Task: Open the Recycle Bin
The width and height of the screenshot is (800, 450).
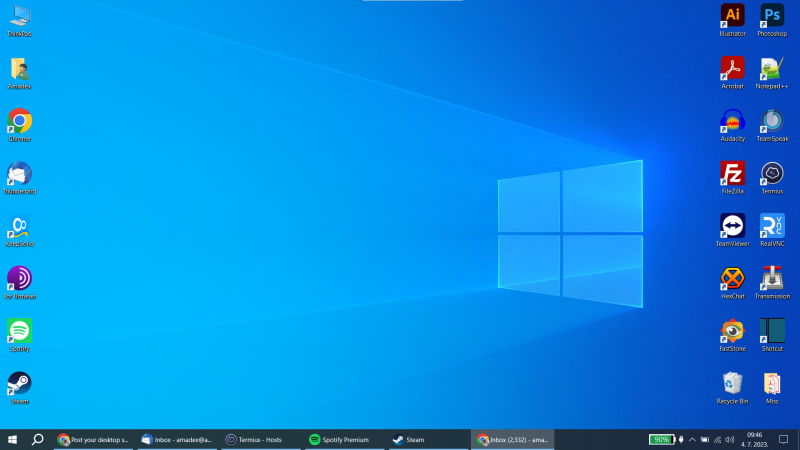Action: click(732, 383)
